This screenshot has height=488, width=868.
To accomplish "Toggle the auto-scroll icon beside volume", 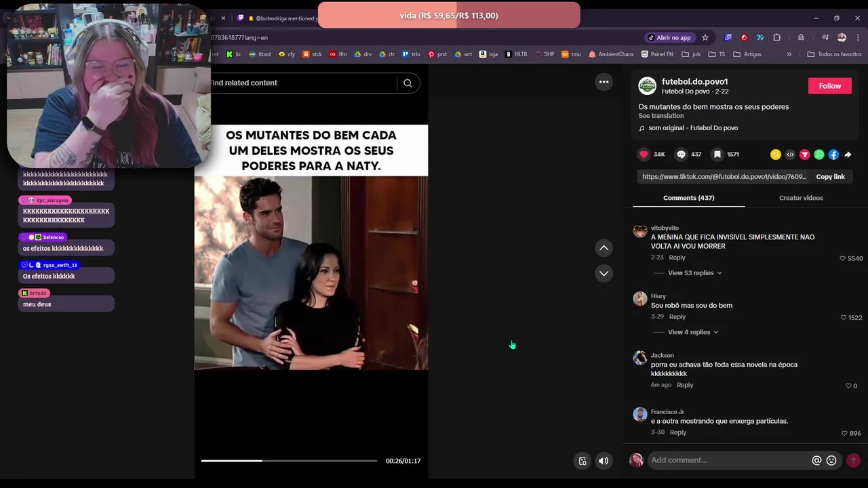I will tap(582, 461).
